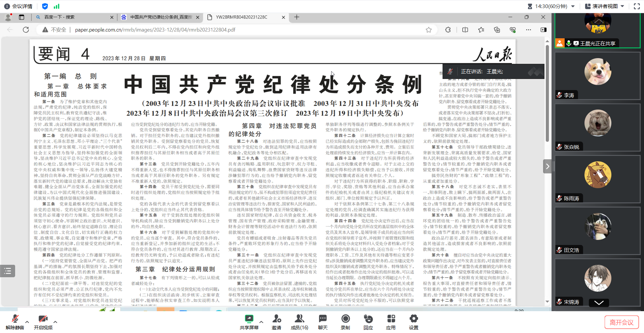Click the browser address bar URL

[155, 30]
